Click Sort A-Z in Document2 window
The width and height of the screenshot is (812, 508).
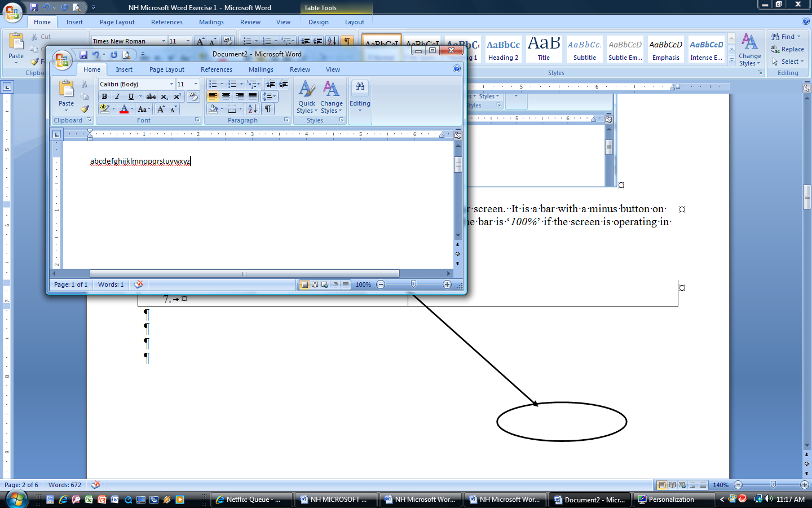253,109
